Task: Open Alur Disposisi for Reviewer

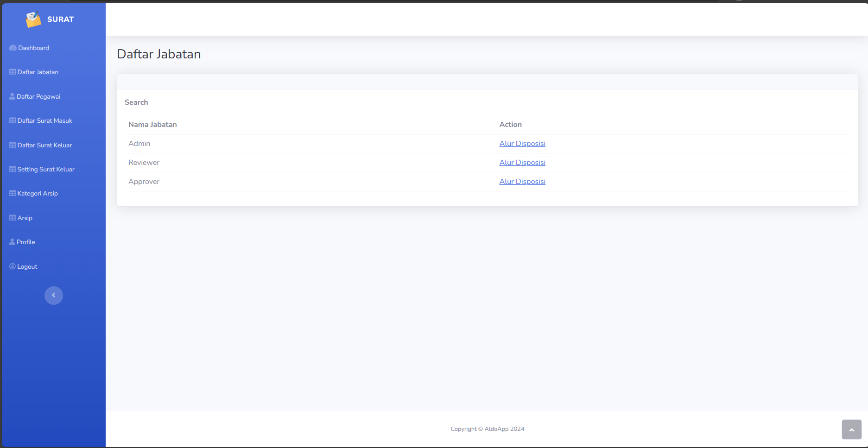Action: (x=522, y=163)
